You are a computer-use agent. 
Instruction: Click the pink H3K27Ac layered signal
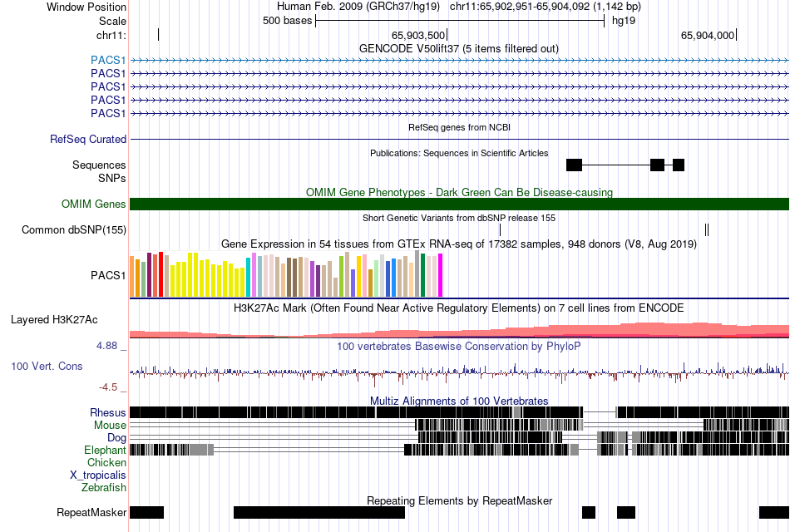click(x=459, y=331)
